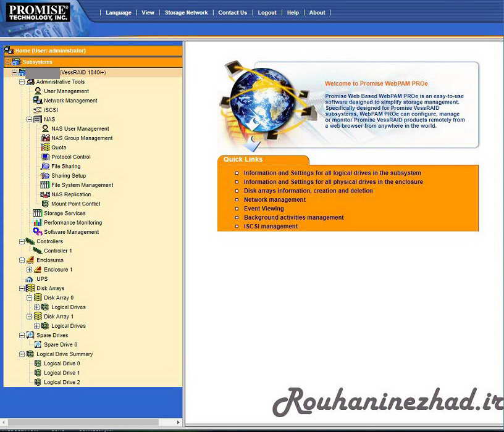This screenshot has width=504, height=432.
Task: Collapse the VessRAID 1840i+ subsystem node
Action: [x=14, y=73]
